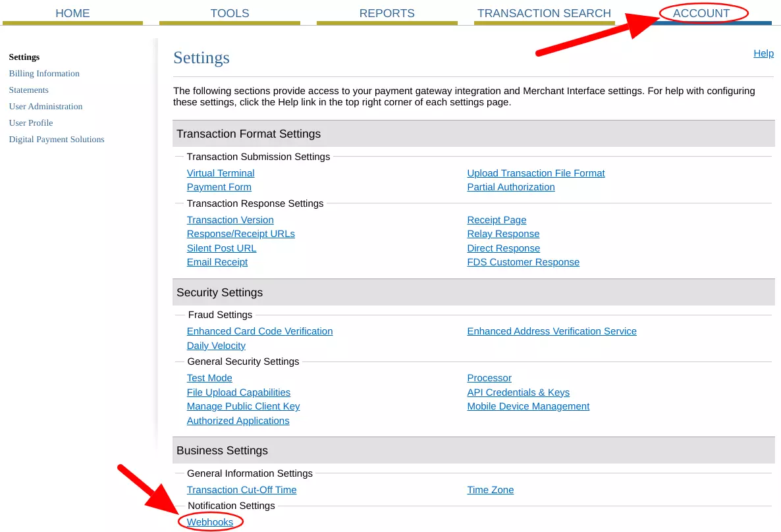Open Digital Payment Solutions
Viewport: 781px width, 532px height.
pos(57,139)
